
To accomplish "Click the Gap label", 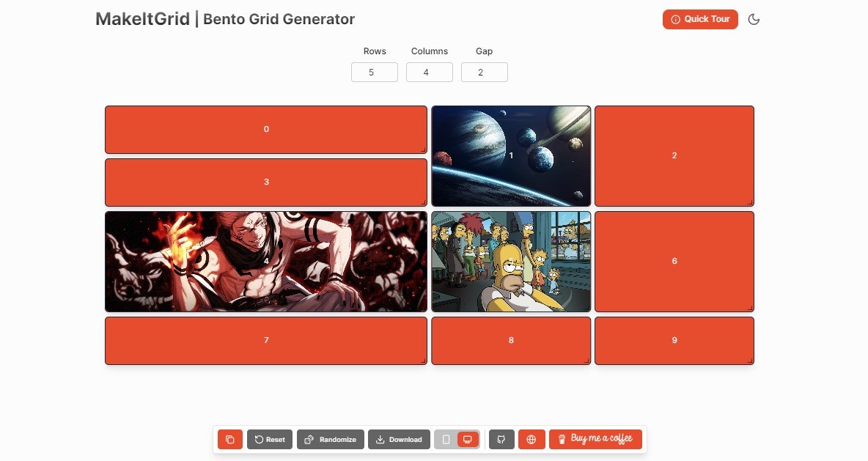I will tap(484, 51).
